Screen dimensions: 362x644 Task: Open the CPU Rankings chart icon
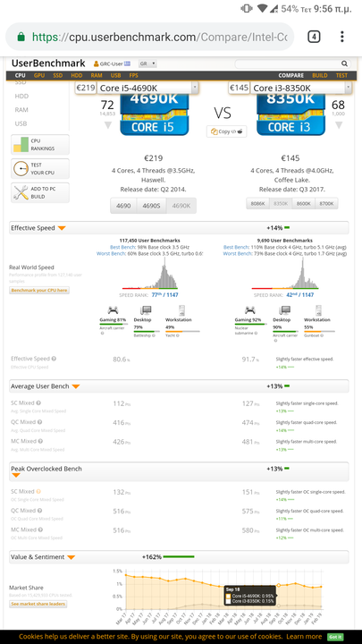[x=21, y=145]
